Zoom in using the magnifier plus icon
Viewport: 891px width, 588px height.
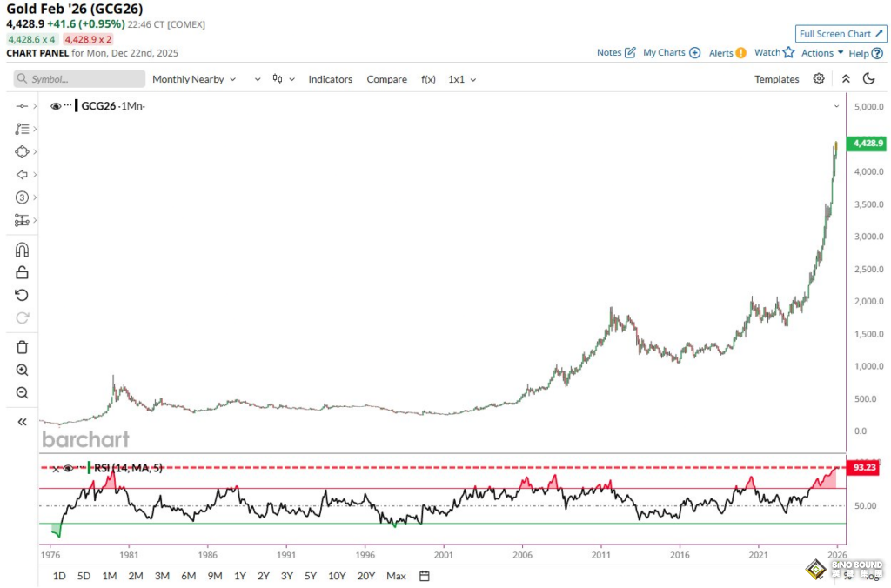point(23,370)
